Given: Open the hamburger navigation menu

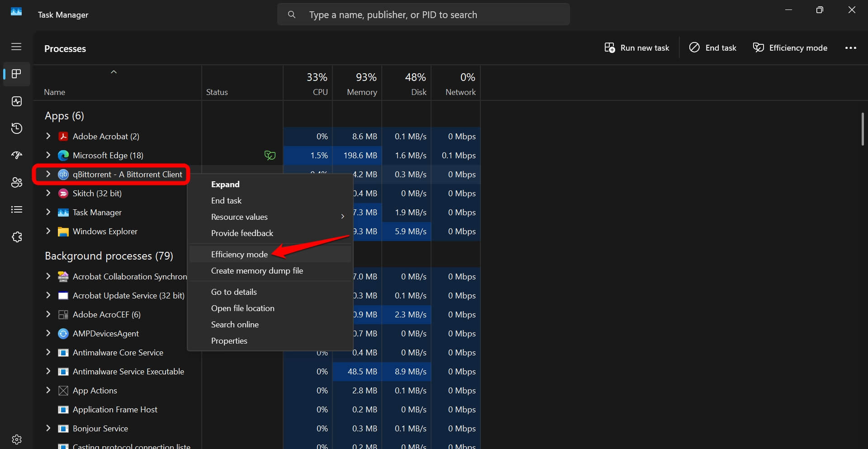Looking at the screenshot, I should tap(16, 47).
